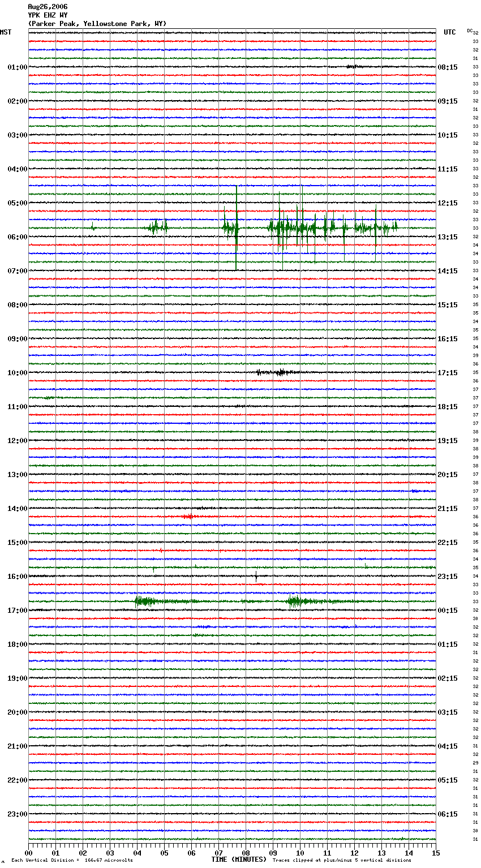Click the 23:15 UTC time label
The height and width of the screenshot is (868, 481).
click(x=448, y=577)
